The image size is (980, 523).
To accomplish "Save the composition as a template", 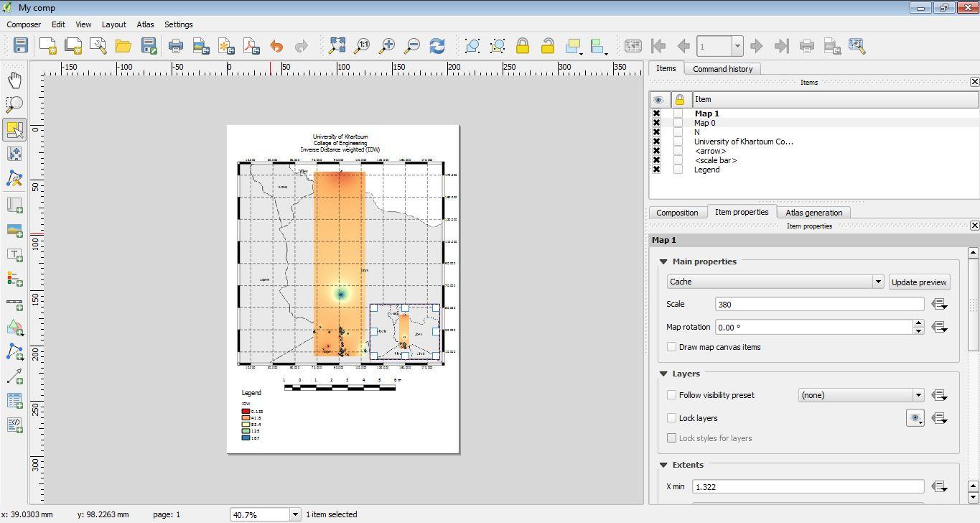I will coord(149,46).
